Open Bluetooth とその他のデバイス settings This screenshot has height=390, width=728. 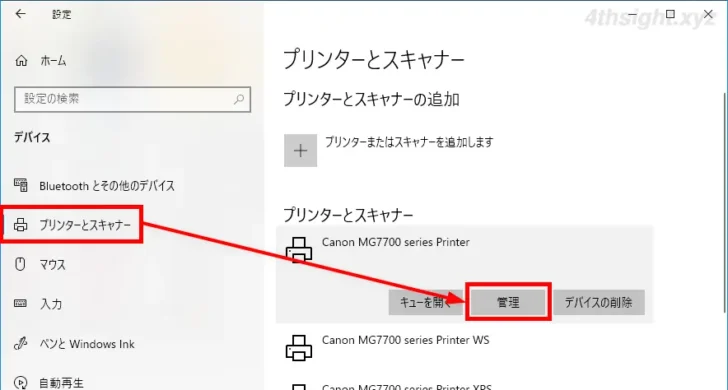click(x=107, y=186)
